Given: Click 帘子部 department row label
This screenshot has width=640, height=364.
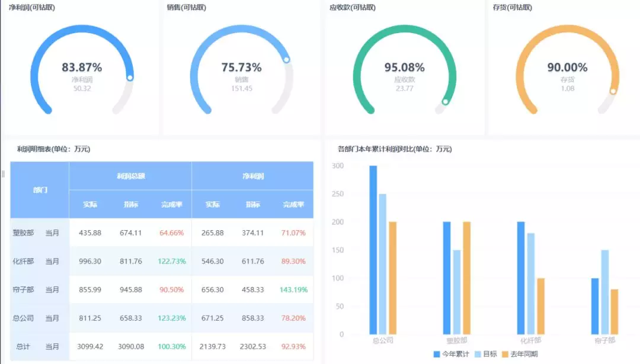Looking at the screenshot, I should coord(23,290).
